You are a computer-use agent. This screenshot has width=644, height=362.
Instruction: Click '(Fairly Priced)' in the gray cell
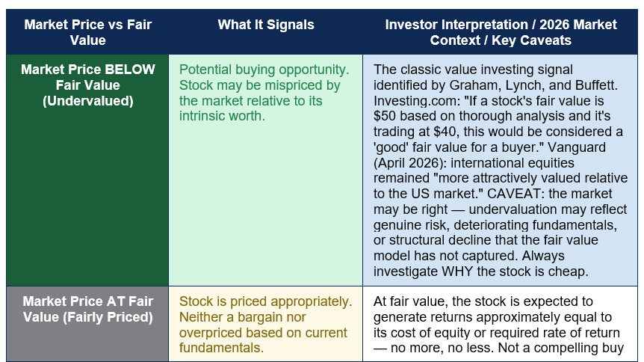(x=108, y=317)
